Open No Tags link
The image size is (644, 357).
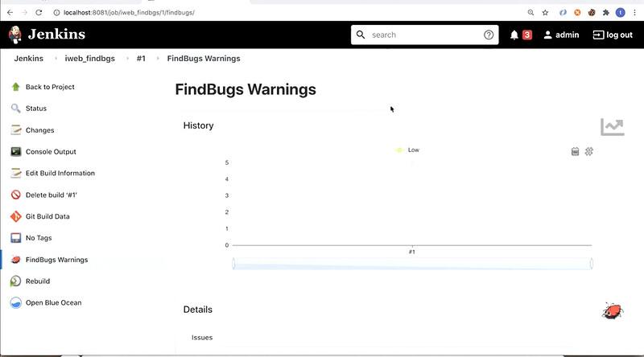click(x=39, y=237)
